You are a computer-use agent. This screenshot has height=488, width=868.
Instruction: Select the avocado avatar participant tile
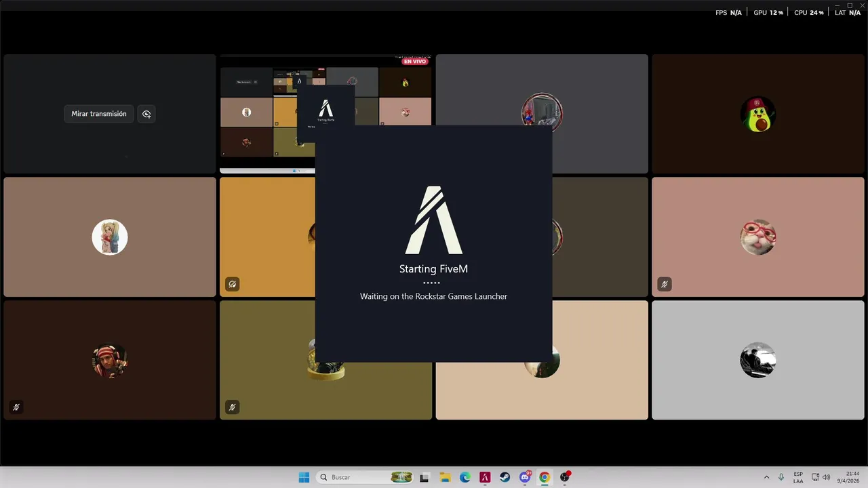pos(757,114)
